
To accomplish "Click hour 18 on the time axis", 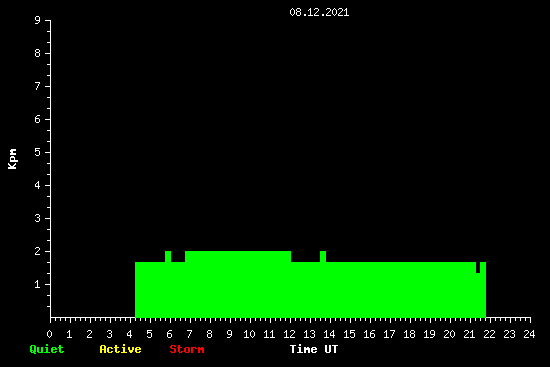I will tap(409, 334).
